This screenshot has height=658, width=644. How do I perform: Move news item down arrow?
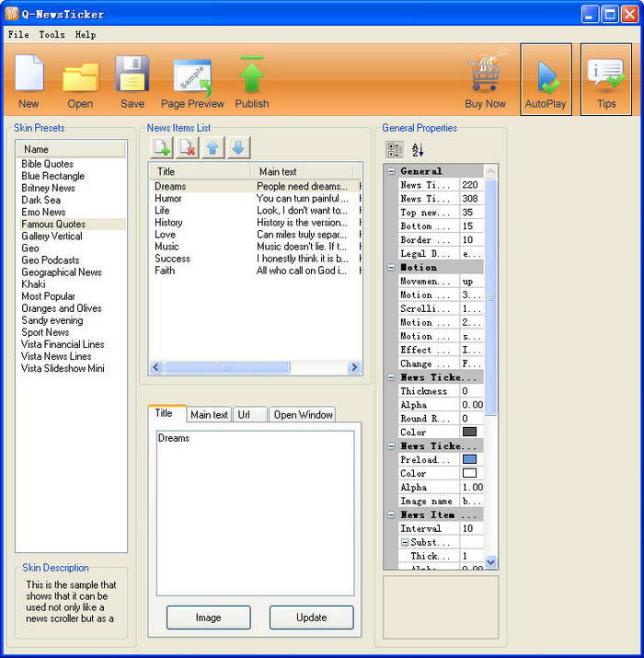click(238, 148)
